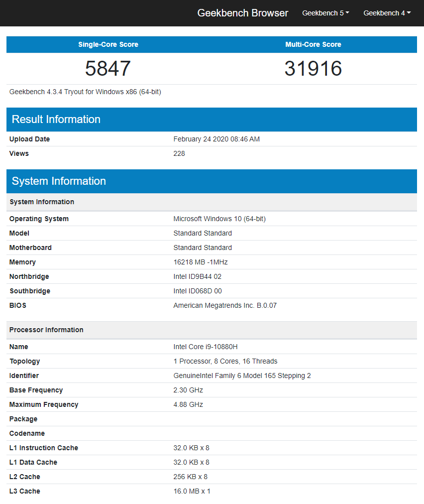Click the Views count 228

coord(179,153)
